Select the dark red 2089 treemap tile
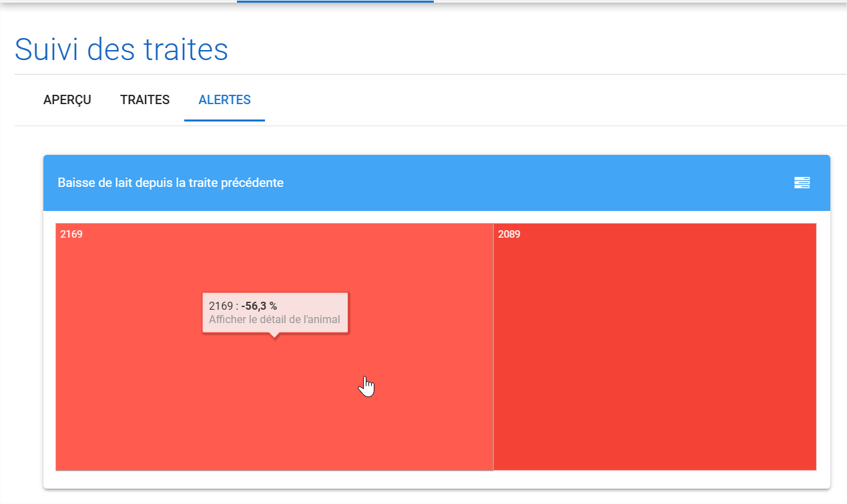 (x=655, y=346)
